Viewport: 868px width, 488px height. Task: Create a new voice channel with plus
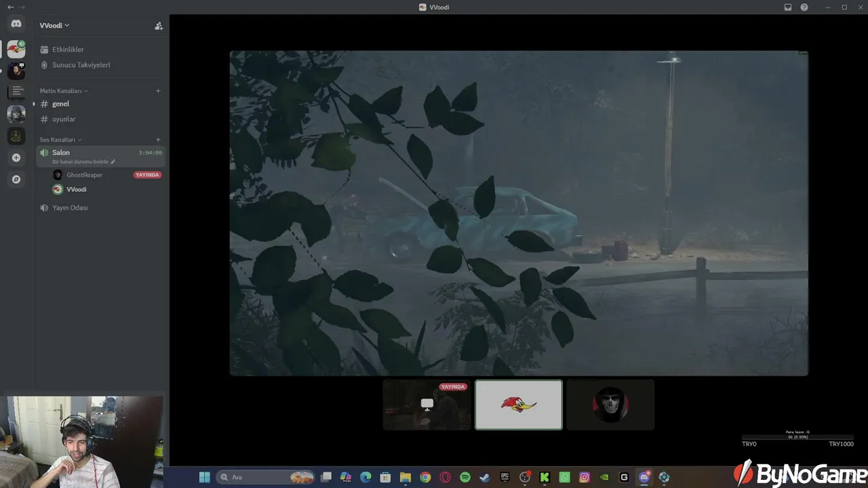[x=158, y=140]
